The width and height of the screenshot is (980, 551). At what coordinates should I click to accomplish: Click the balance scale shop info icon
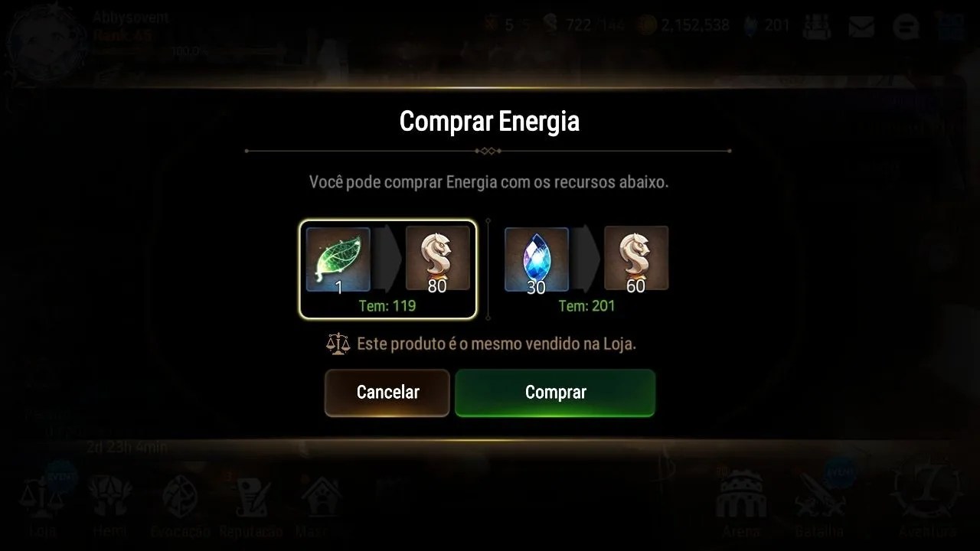(x=338, y=344)
